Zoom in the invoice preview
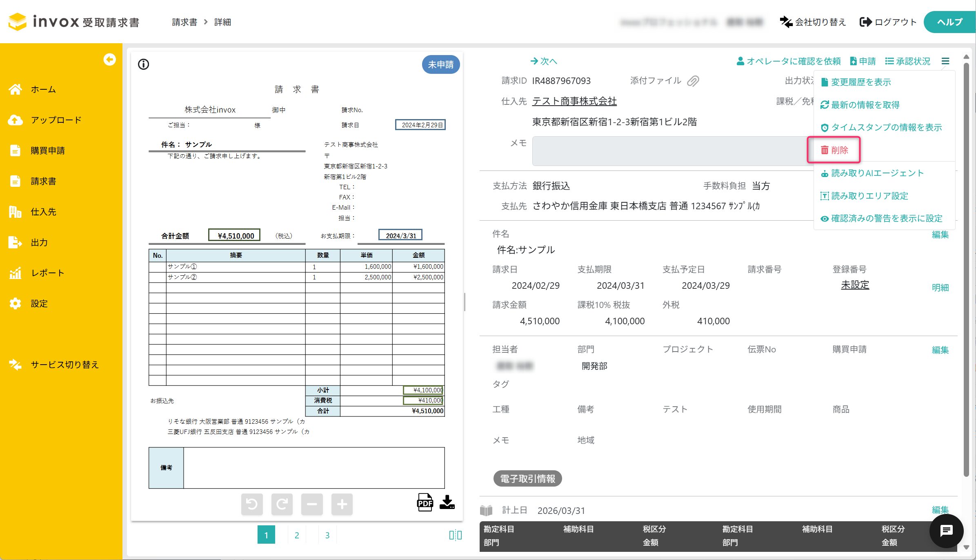 point(342,505)
